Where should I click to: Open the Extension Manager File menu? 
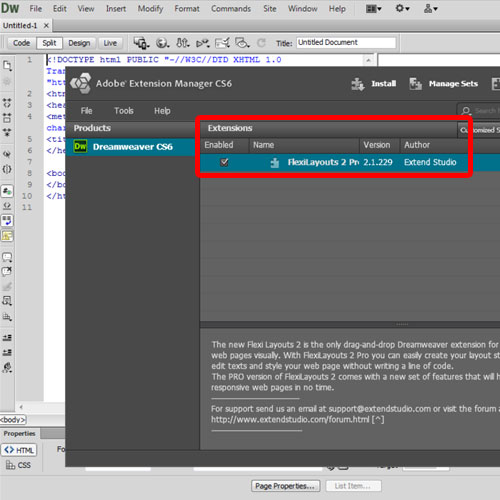86,111
